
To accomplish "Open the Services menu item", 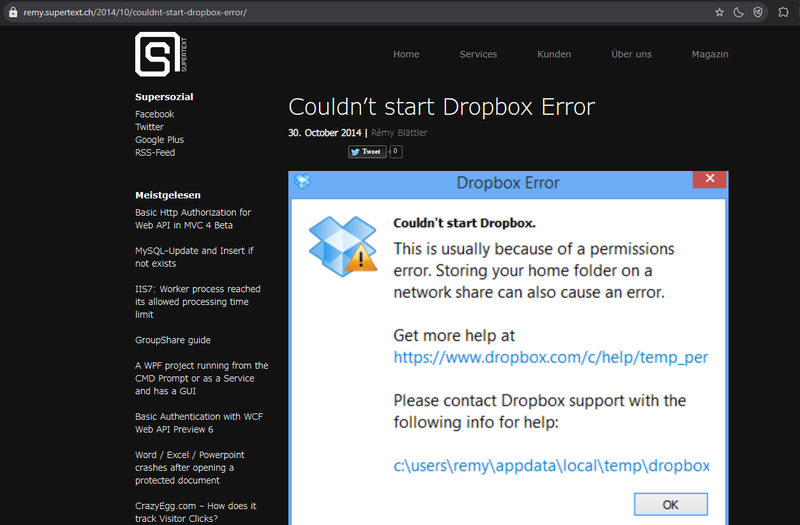I will tap(478, 54).
